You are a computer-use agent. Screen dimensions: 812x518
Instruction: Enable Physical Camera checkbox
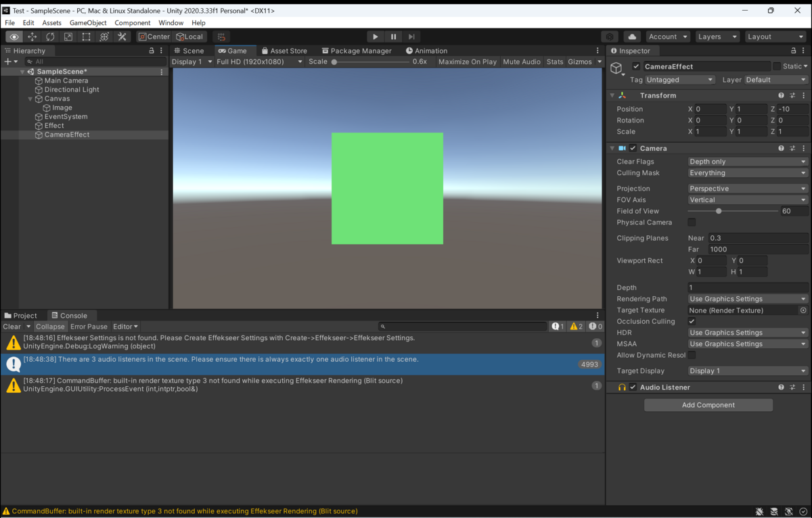coord(692,222)
